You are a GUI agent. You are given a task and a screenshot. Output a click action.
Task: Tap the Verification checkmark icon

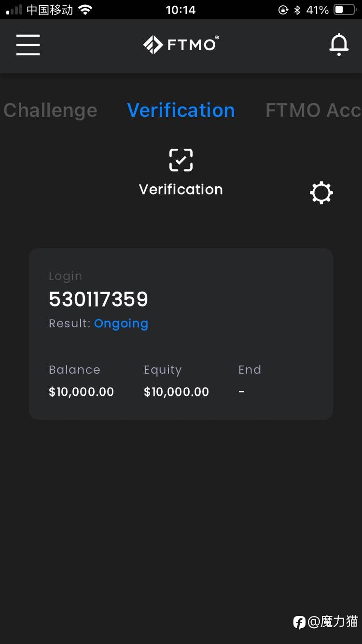tap(181, 160)
